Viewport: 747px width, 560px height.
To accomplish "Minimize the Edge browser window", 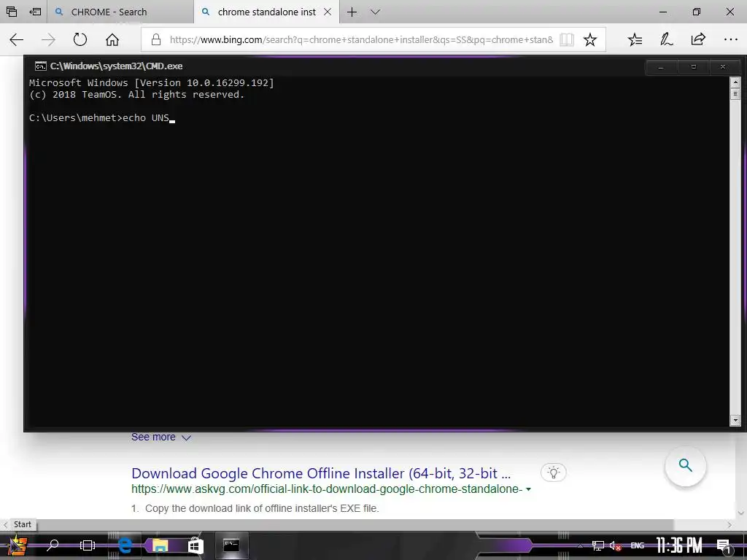I will point(662,12).
